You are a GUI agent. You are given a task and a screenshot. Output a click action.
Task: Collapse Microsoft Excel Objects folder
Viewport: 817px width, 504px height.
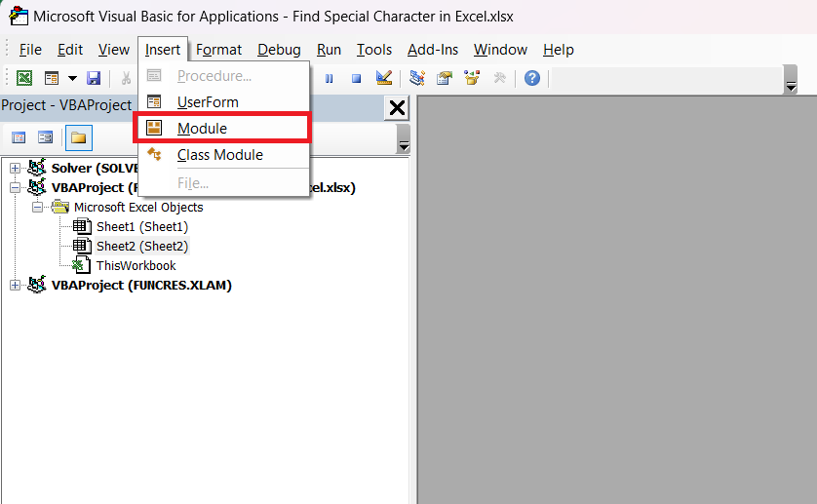(37, 208)
